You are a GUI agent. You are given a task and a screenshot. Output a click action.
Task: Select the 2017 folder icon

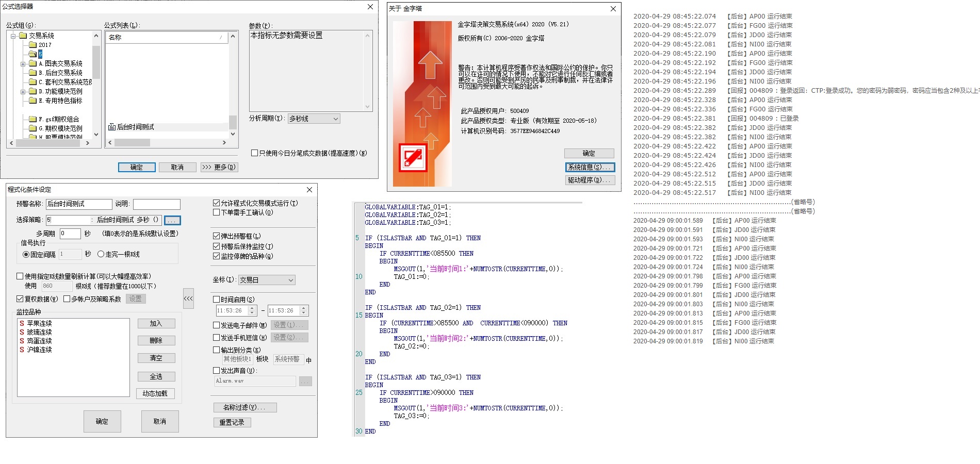pyautogui.click(x=32, y=45)
